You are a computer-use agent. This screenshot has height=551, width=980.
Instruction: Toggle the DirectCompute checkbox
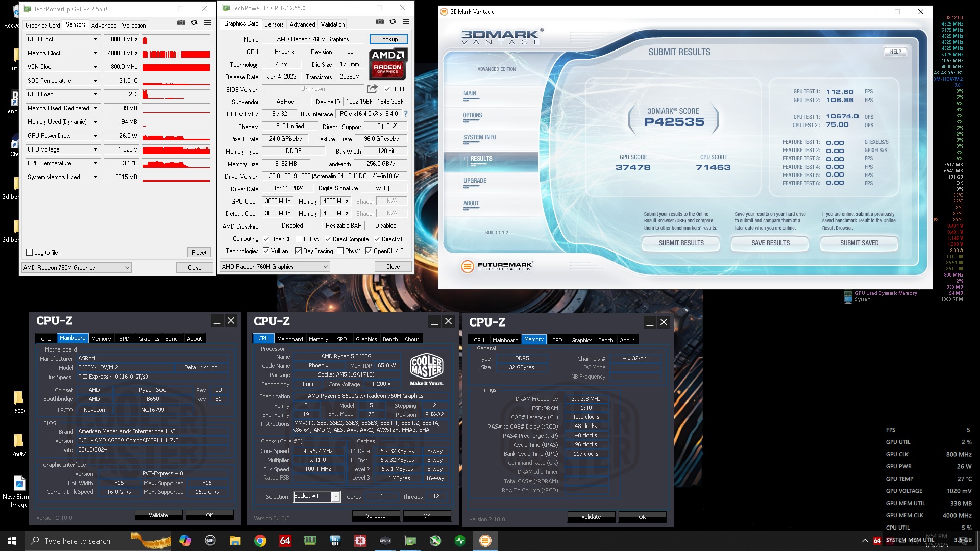coord(328,239)
